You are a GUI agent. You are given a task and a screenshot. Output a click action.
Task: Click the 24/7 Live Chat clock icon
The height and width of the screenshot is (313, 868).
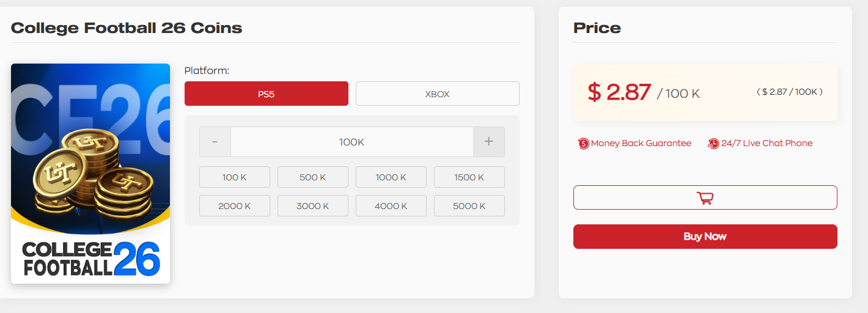(x=713, y=144)
